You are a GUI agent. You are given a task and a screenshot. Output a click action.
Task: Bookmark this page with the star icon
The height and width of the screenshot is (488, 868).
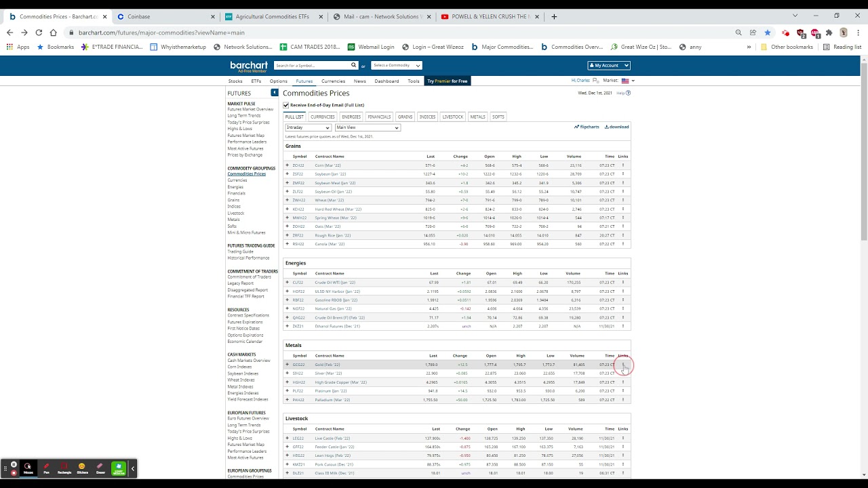coord(767,33)
